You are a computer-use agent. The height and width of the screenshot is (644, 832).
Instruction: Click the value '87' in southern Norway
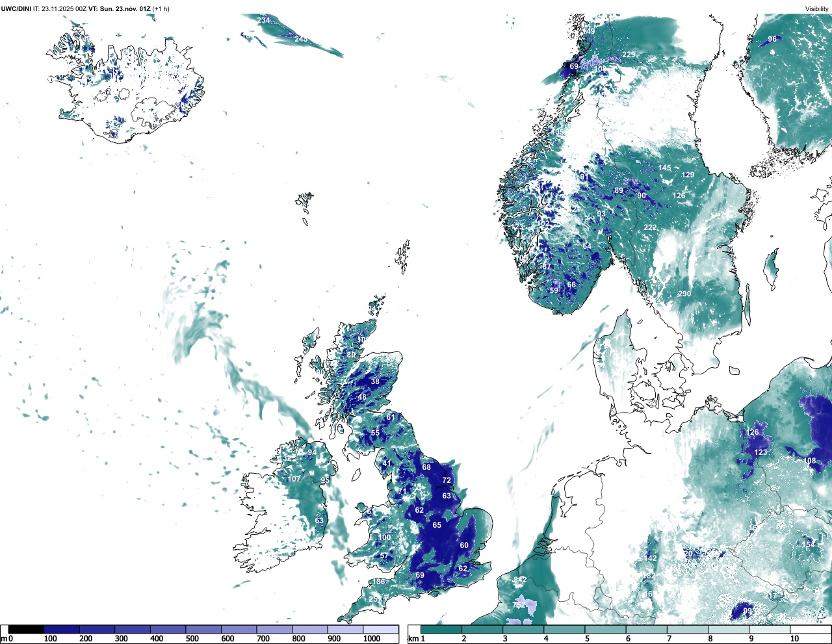pos(547,266)
